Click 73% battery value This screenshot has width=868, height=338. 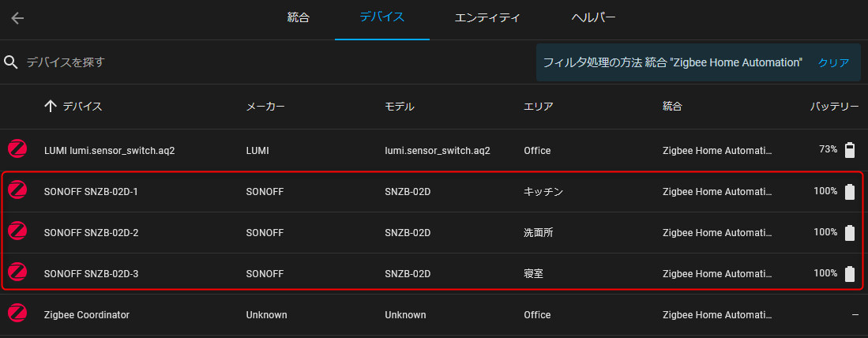click(829, 149)
